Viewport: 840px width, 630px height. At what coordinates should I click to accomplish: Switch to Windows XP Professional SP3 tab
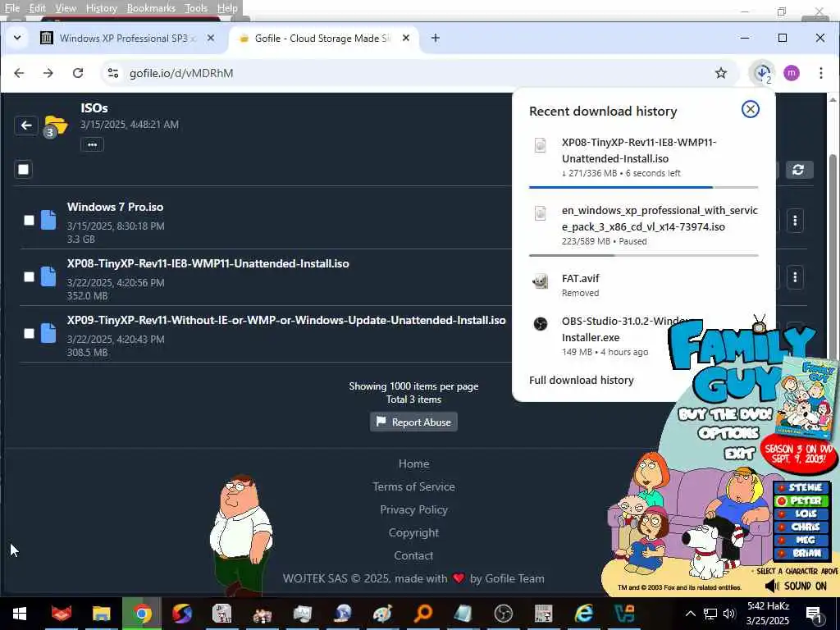pyautogui.click(x=127, y=38)
